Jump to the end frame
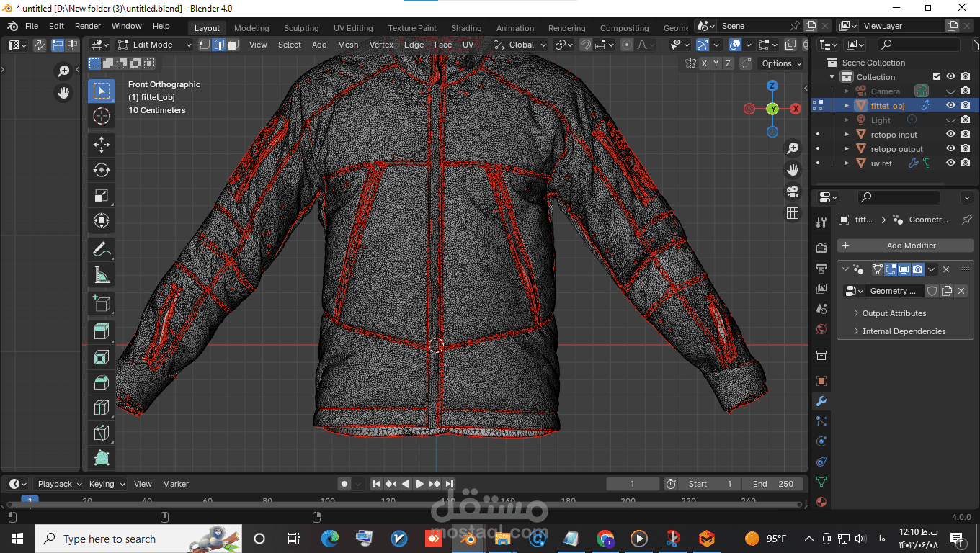The height and width of the screenshot is (553, 980). pyautogui.click(x=449, y=484)
